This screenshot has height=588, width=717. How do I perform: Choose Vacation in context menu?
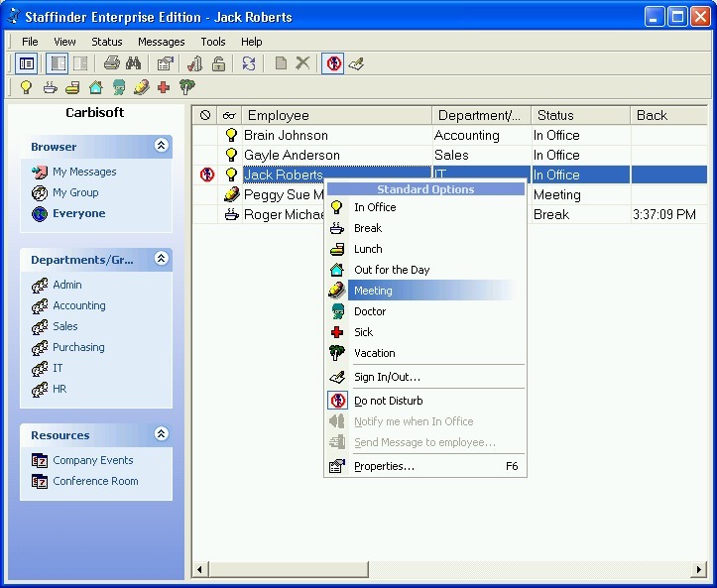(x=425, y=353)
